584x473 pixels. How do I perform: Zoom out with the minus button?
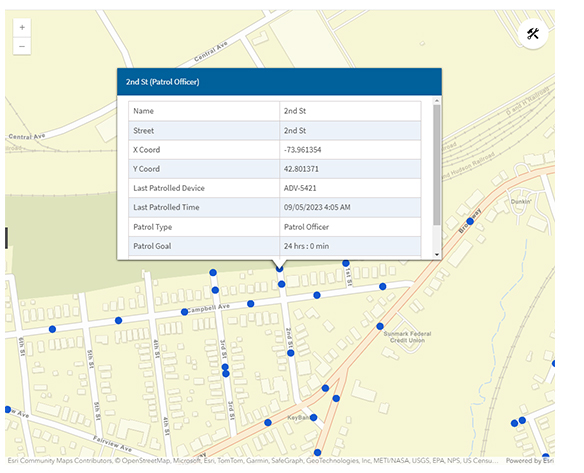(22, 46)
